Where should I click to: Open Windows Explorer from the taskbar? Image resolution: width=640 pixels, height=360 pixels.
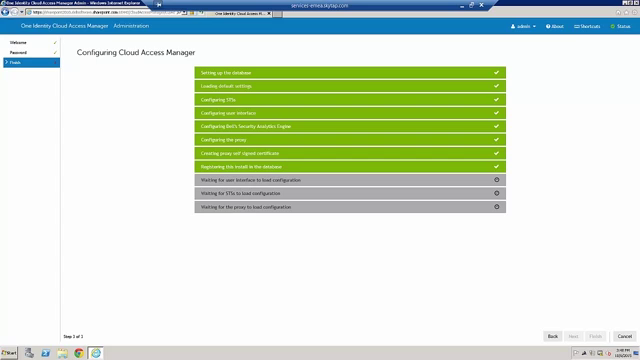(62, 353)
